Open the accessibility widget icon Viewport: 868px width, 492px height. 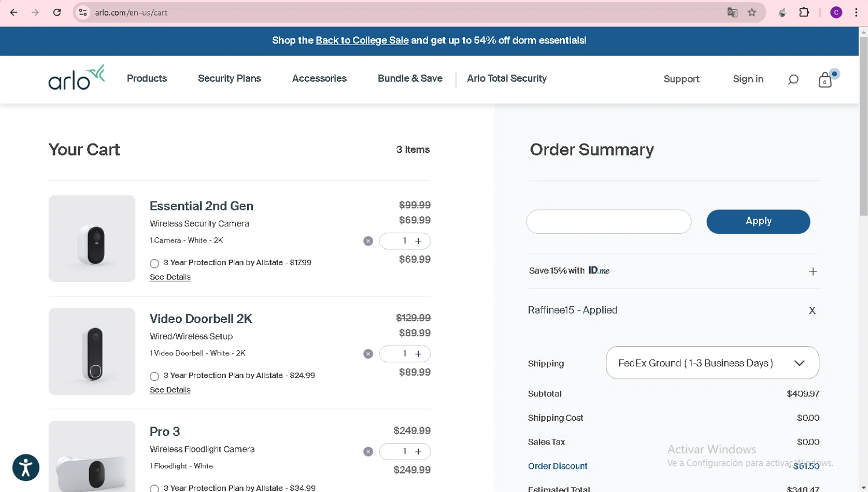point(26,467)
